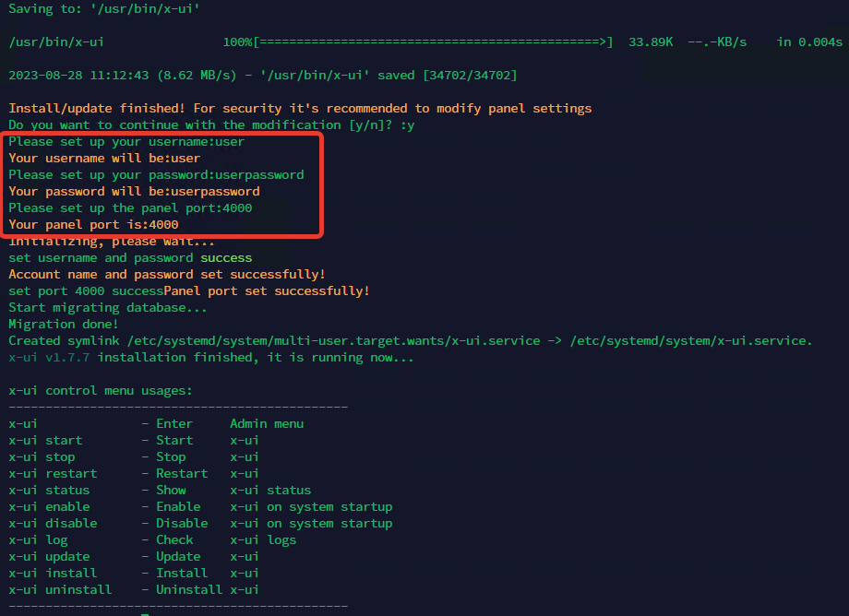849x616 pixels.
Task: Click the "Saving to:" line at top
Action: (x=104, y=8)
